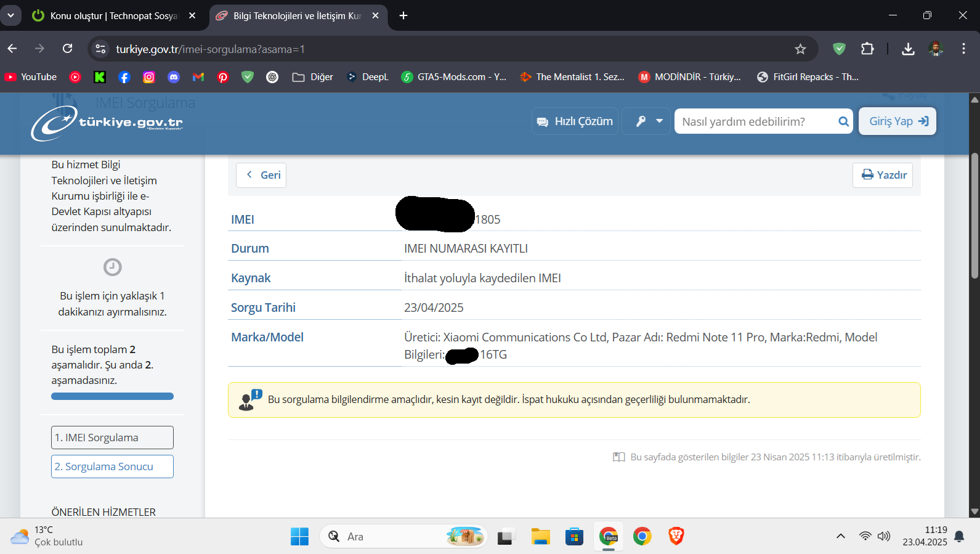The width and height of the screenshot is (980, 554).
Task: Open the Windows Start menu
Action: pyautogui.click(x=300, y=537)
